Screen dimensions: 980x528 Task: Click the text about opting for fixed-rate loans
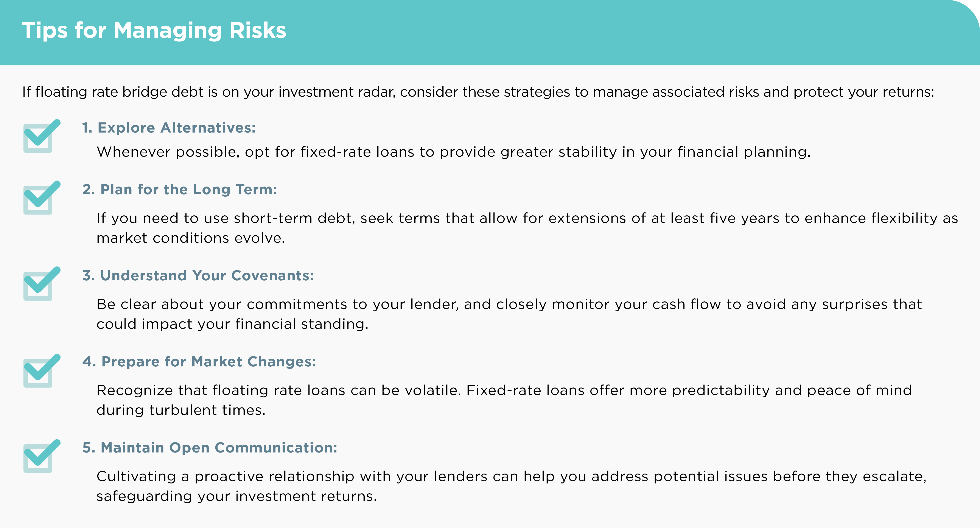pyautogui.click(x=453, y=152)
